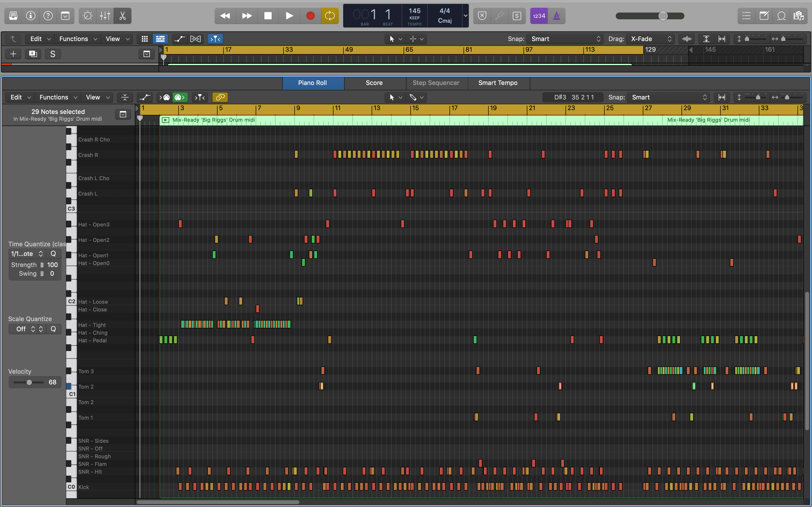This screenshot has width=812, height=507.
Task: Click the Smart Controls dial icon
Action: (x=87, y=16)
